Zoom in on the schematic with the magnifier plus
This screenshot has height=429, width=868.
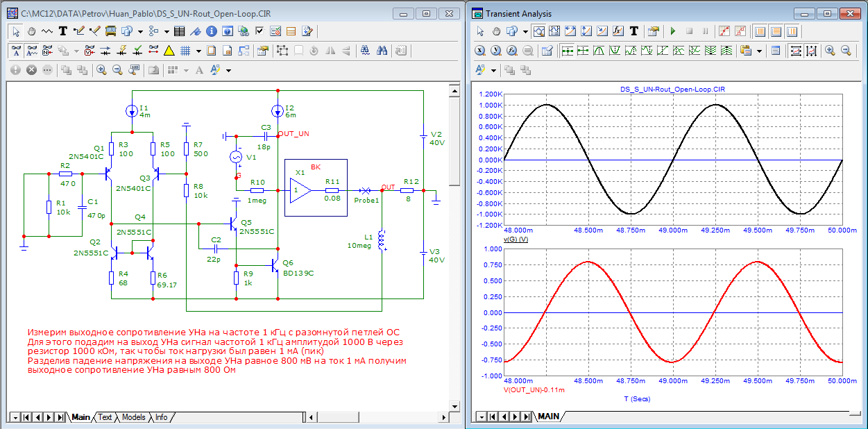pos(101,69)
